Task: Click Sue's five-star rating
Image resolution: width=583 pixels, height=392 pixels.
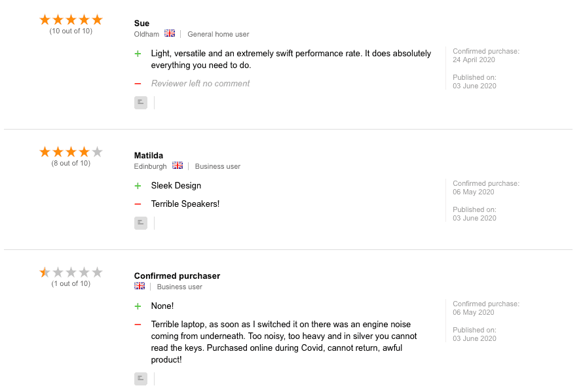Action: tap(71, 20)
